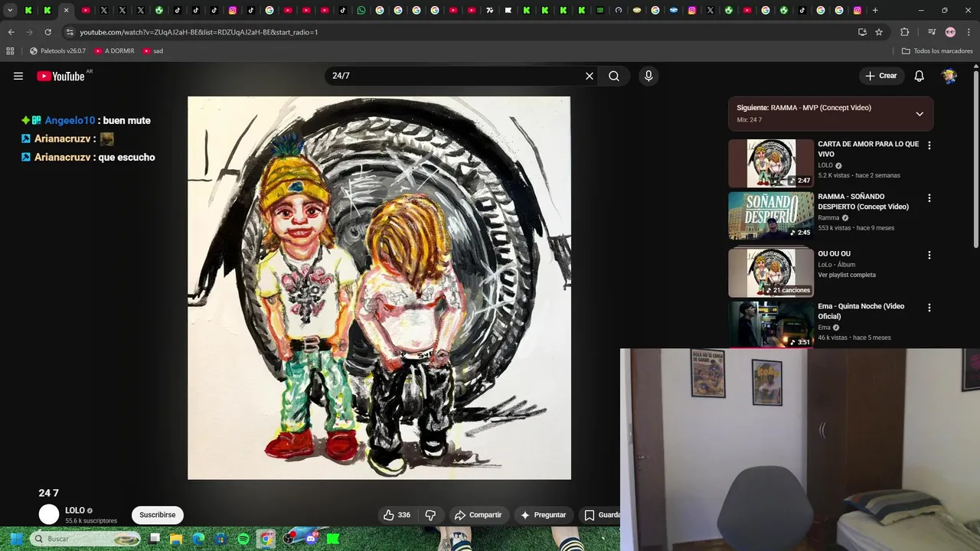Open the apps grid in bookmarks bar
980x551 pixels.
point(10,51)
